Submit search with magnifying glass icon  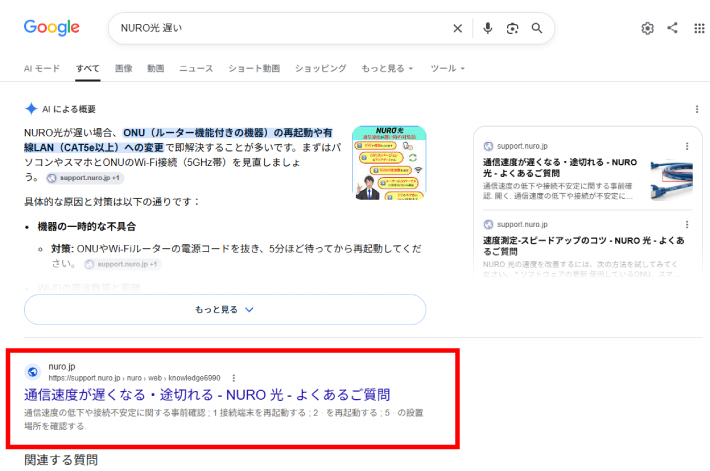pyautogui.click(x=537, y=28)
